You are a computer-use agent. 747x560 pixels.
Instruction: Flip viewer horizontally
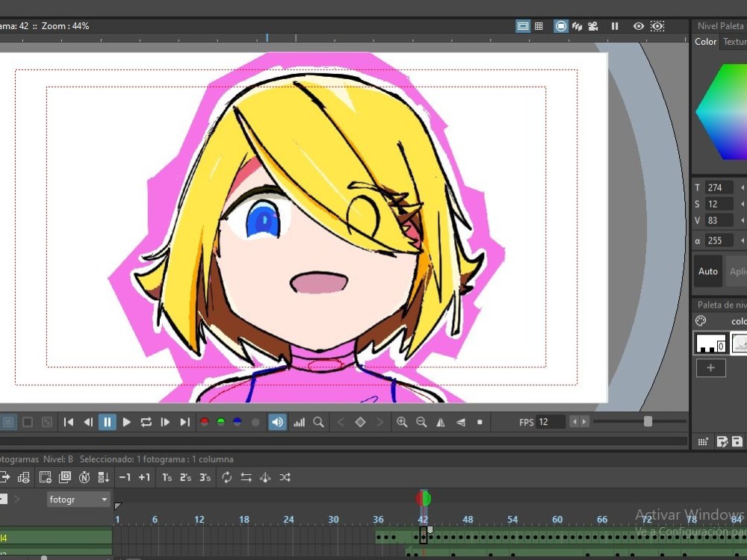[441, 423]
